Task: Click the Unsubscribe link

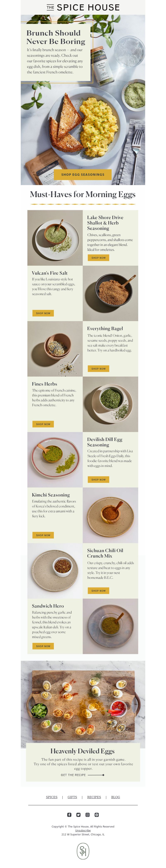Action: click(83, 831)
